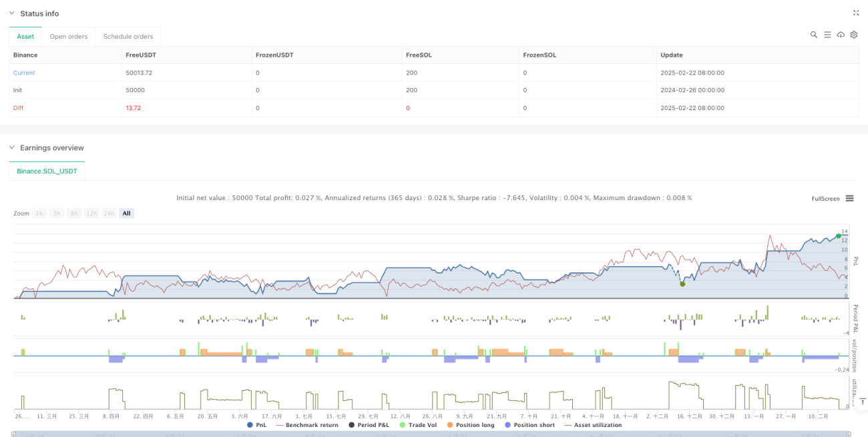Select the All zoom range button
The height and width of the screenshot is (437, 868).
click(127, 213)
